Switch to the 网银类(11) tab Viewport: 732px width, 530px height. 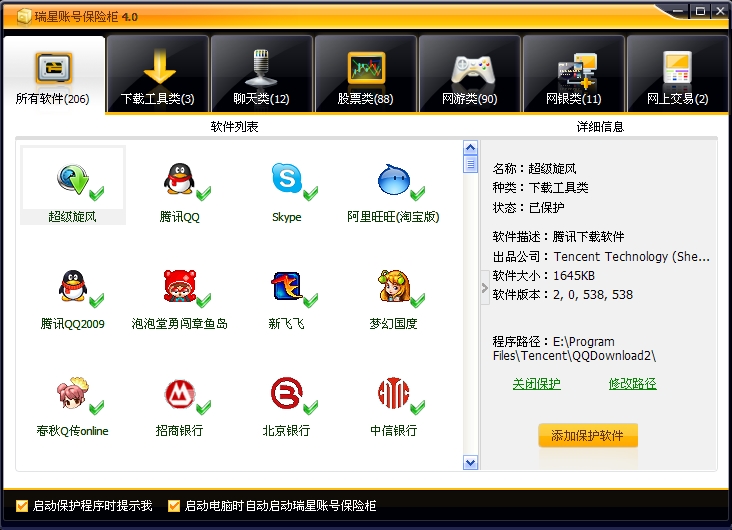tap(574, 75)
